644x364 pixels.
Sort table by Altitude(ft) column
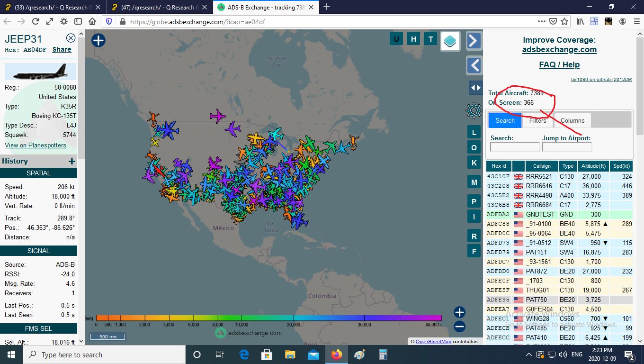click(x=593, y=166)
